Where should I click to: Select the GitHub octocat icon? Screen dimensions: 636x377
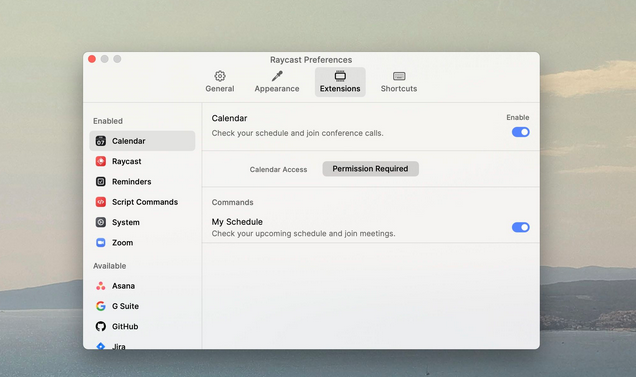click(101, 326)
